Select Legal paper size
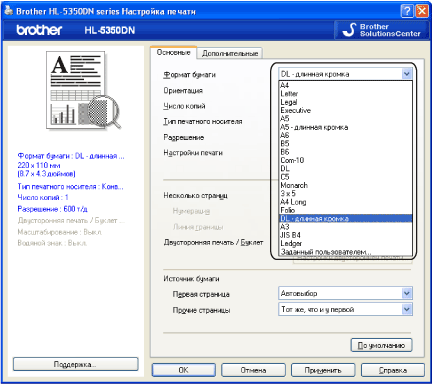The height and width of the screenshot is (384, 433). point(345,102)
